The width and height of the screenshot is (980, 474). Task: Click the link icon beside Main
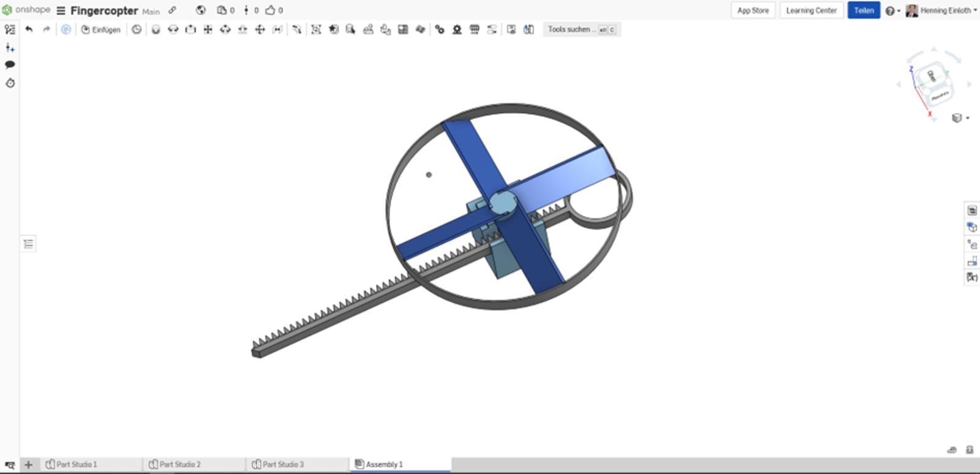coord(173,10)
